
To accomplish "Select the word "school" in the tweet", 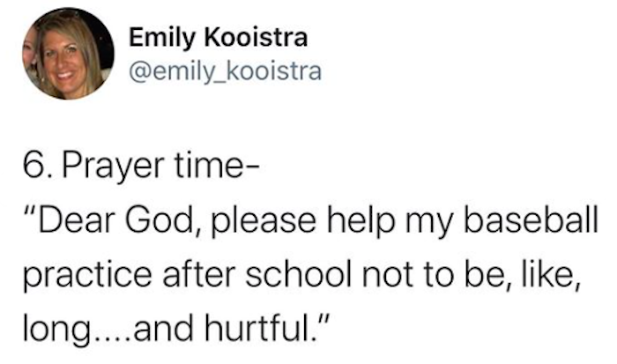I will point(298,274).
